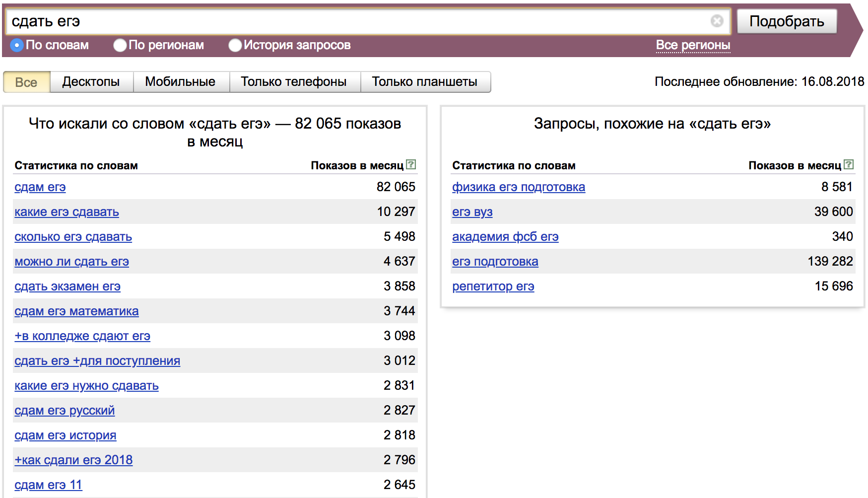This screenshot has width=868, height=498.
Task: Switch to the Мобильные tab
Action: click(x=181, y=82)
